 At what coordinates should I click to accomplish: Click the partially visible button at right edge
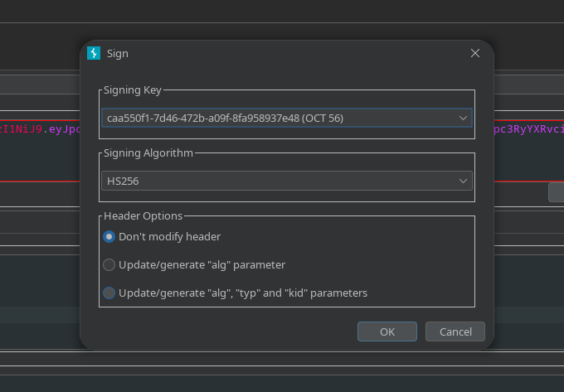tap(557, 192)
